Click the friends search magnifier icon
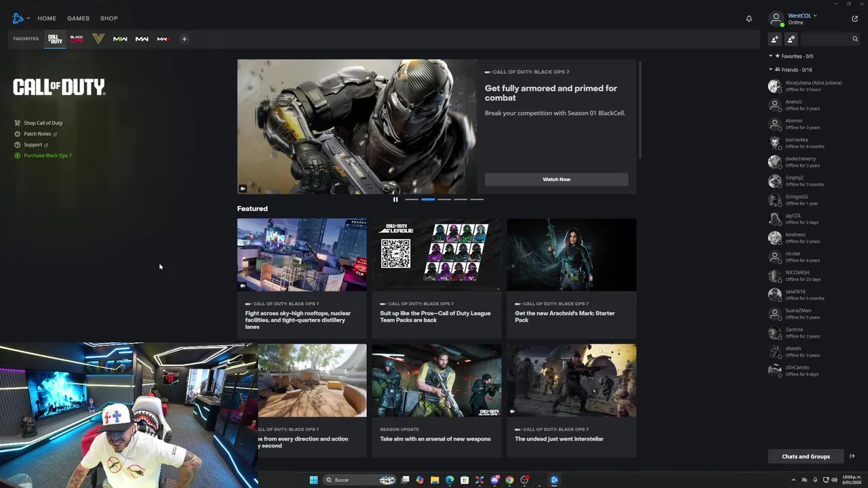868x488 pixels. [855, 39]
